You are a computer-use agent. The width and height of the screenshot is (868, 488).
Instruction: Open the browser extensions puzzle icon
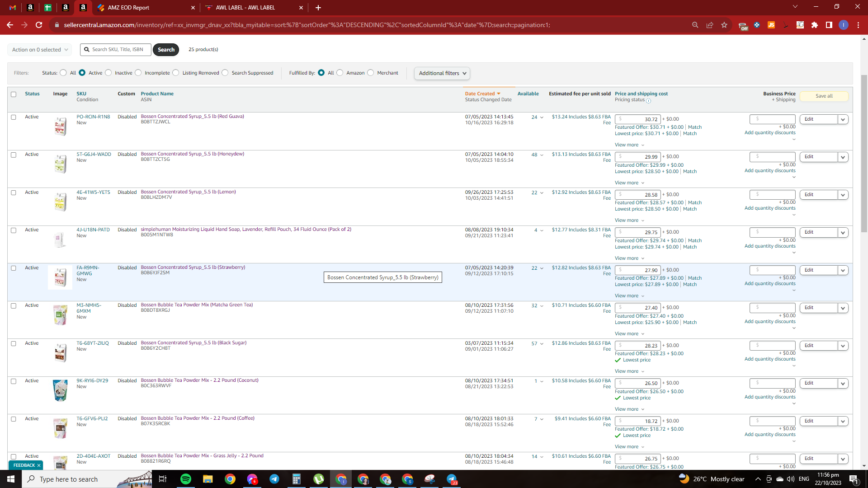click(x=815, y=25)
